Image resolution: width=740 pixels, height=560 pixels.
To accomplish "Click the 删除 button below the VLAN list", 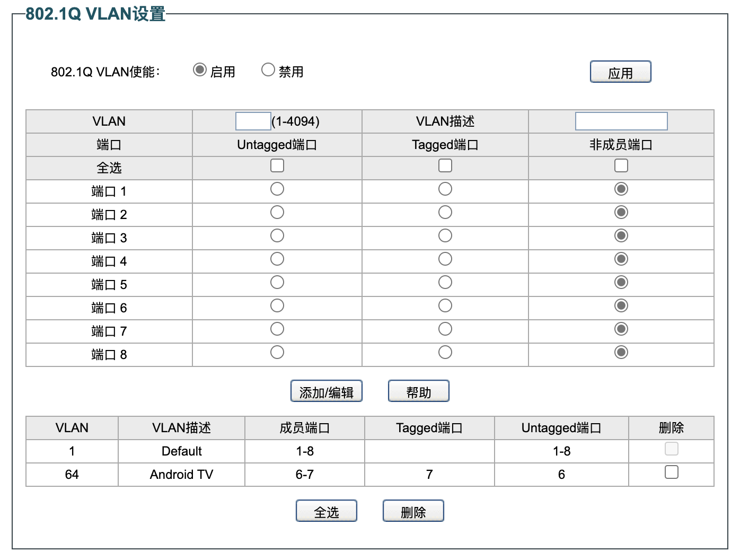I will [x=413, y=511].
